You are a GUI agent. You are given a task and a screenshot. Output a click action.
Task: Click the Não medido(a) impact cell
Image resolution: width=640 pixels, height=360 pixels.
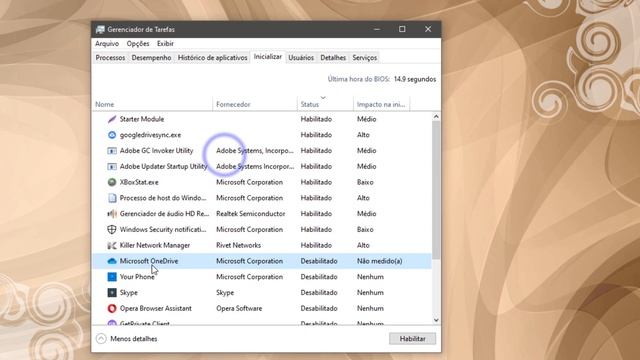coord(380,261)
